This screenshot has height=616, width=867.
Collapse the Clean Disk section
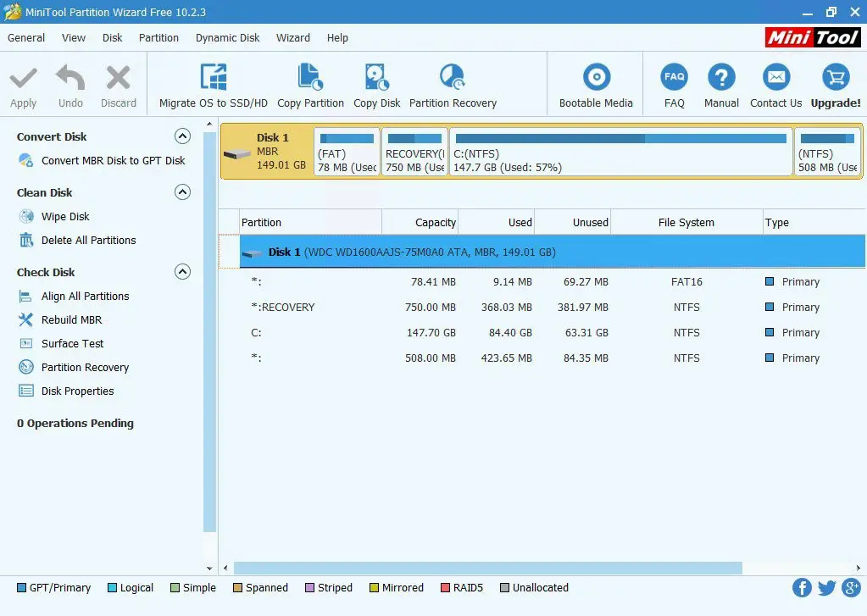182,192
